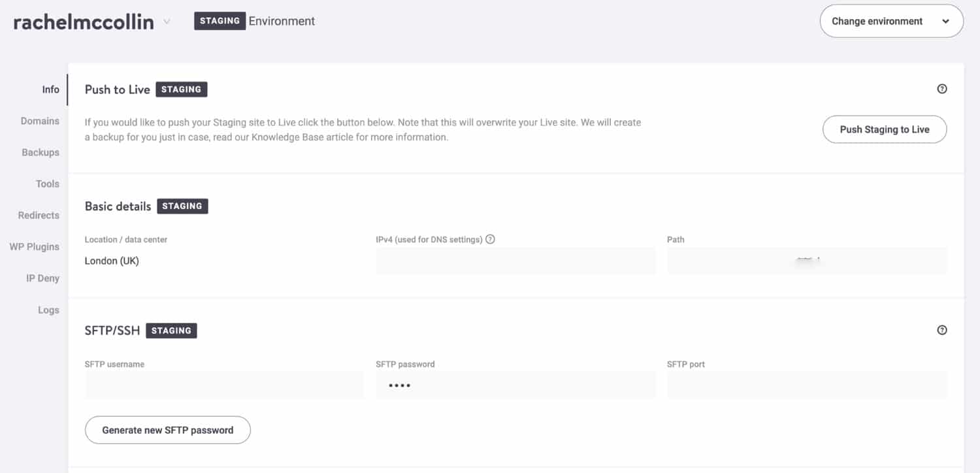Click the SFTP username field
Image resolution: width=980 pixels, height=473 pixels.
(224, 385)
